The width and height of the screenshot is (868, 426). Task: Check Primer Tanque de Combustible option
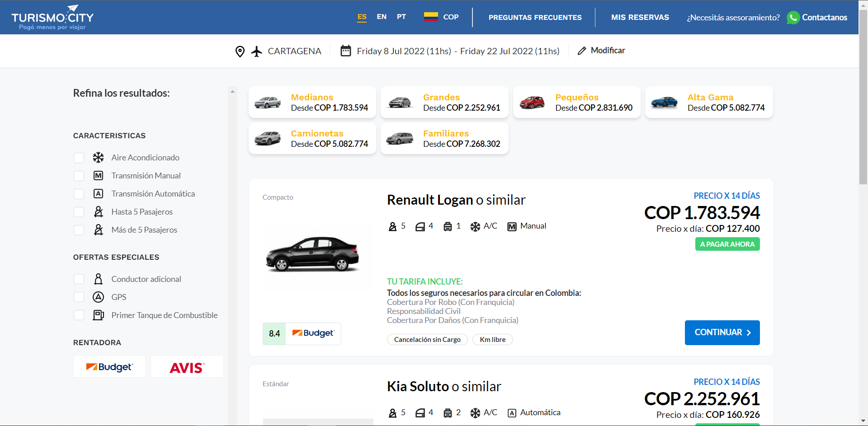point(79,315)
